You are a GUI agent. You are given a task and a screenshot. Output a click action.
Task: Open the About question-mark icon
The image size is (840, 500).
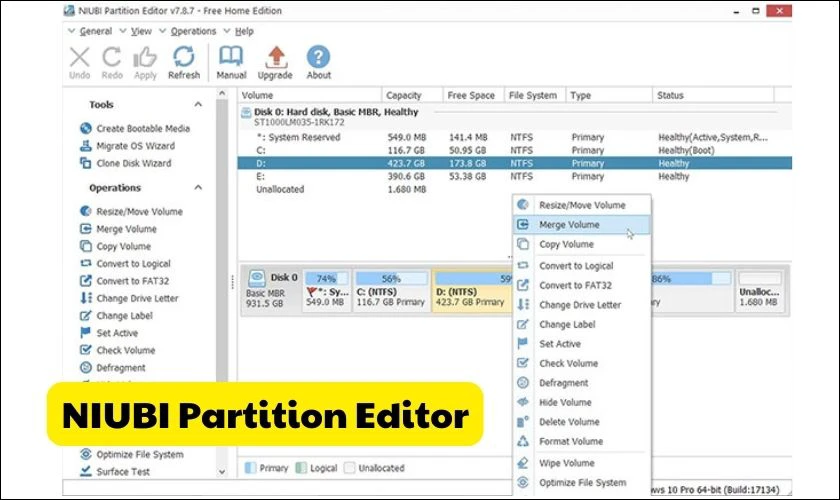point(318,57)
